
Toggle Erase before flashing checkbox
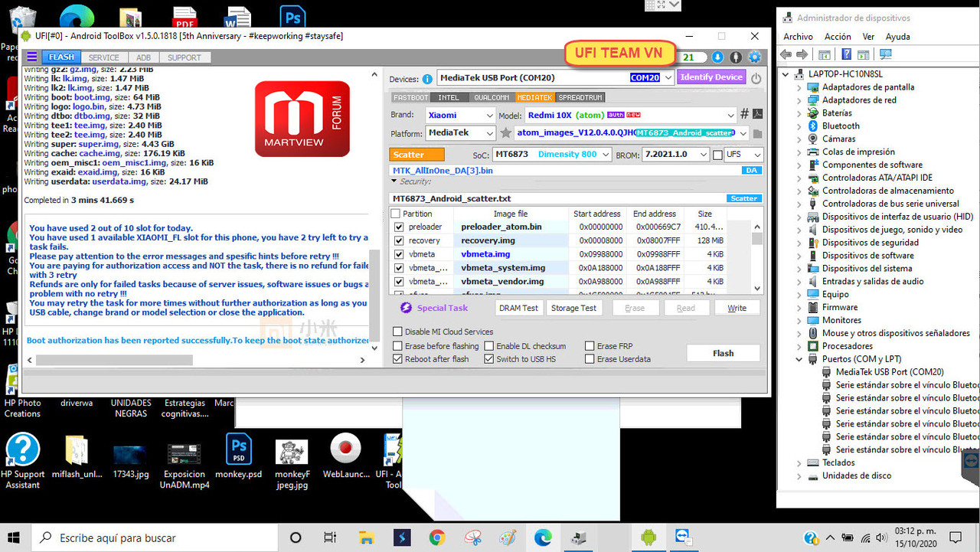(x=397, y=346)
